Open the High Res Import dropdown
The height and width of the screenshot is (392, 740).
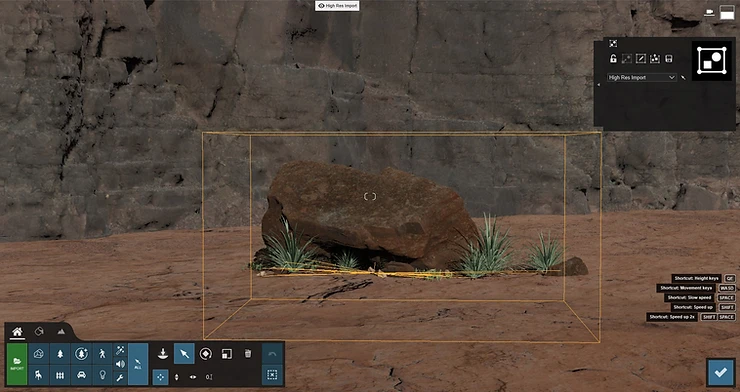[641, 77]
